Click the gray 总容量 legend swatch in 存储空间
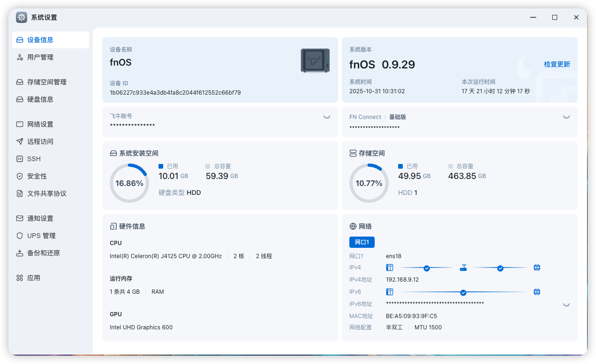596x364 pixels. 451,166
